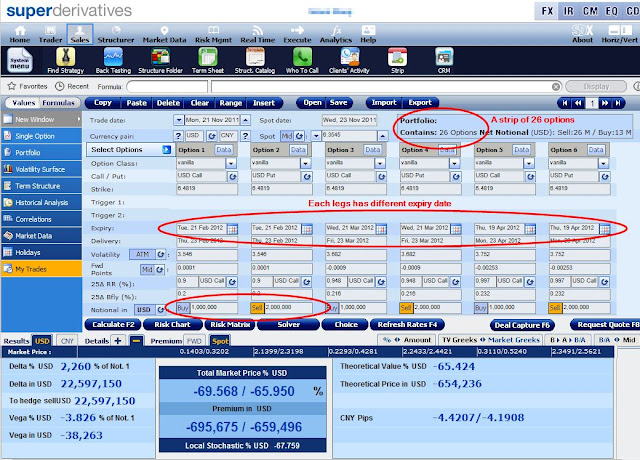Switch premium to FWD

coord(194,341)
